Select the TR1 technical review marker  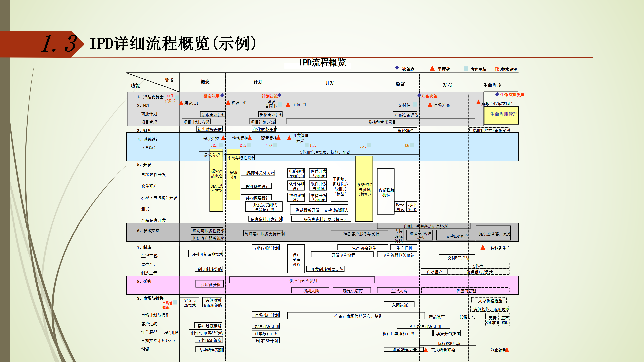click(214, 145)
